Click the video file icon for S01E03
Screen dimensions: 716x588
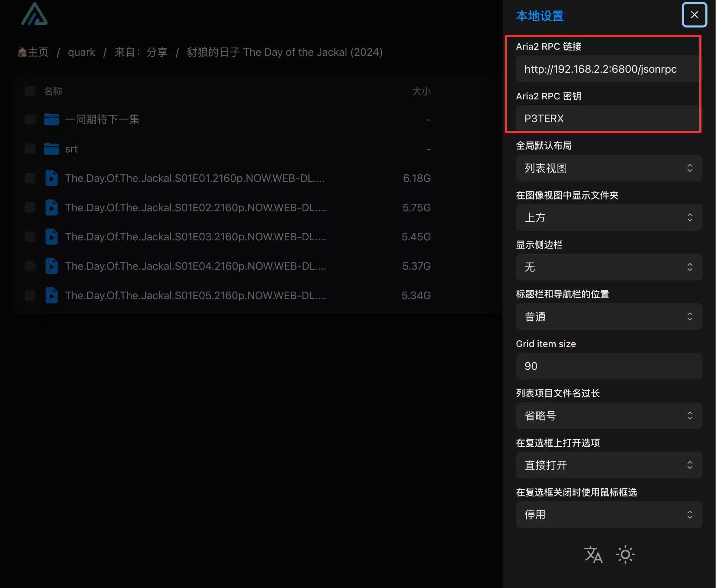pos(52,237)
